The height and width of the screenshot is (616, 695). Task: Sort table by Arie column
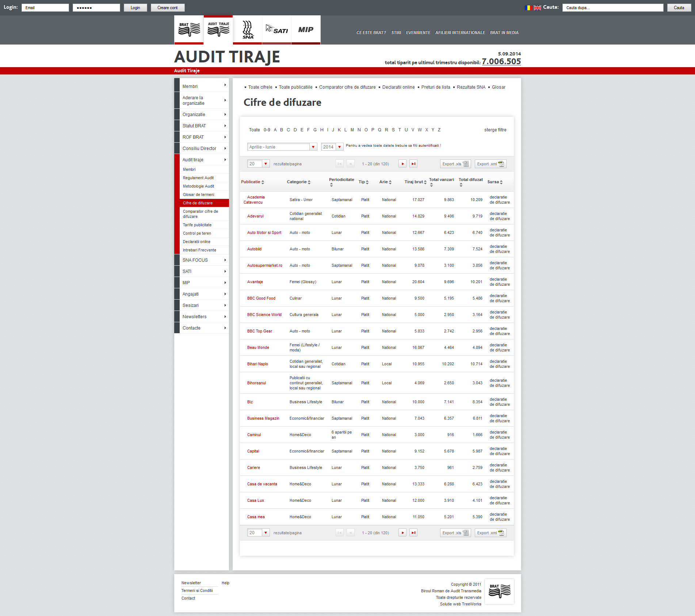[x=385, y=182]
